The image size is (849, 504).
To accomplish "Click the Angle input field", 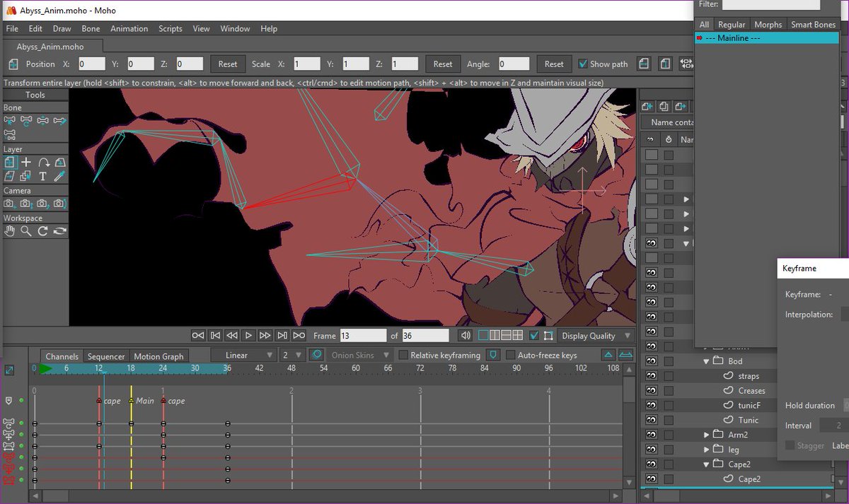I will click(x=514, y=64).
